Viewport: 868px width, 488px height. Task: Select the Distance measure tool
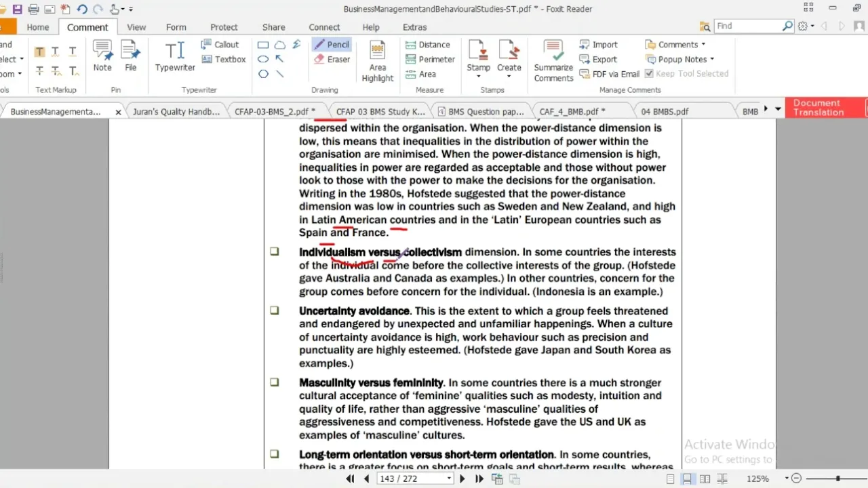click(427, 45)
